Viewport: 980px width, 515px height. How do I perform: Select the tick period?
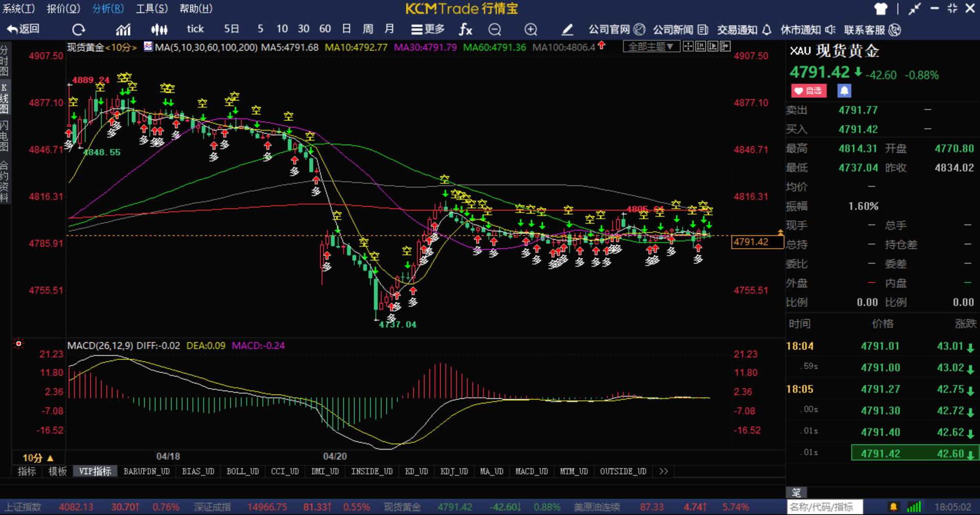[195, 29]
